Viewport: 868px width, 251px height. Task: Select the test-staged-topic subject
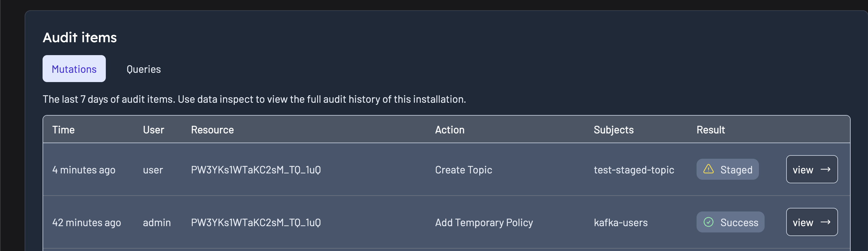click(x=634, y=170)
